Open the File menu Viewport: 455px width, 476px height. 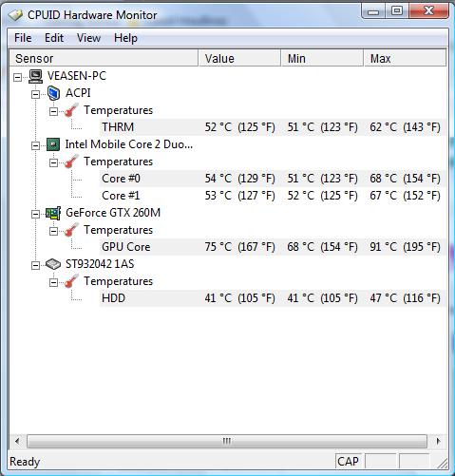coord(23,38)
